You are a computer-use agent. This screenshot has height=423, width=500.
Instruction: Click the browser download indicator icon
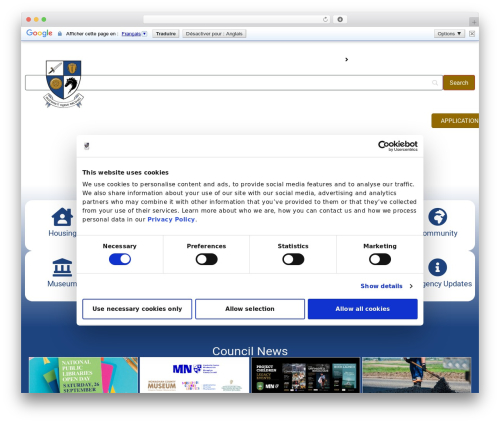(340, 19)
